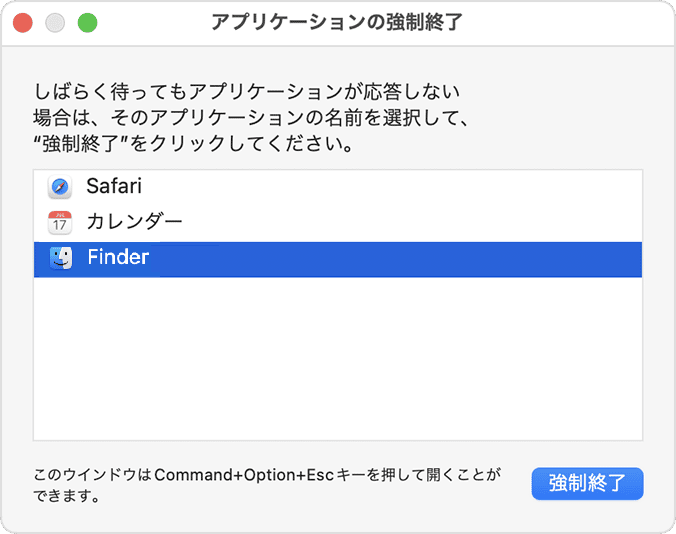Click the Finder face icon
This screenshot has height=534, width=676.
click(x=60, y=258)
